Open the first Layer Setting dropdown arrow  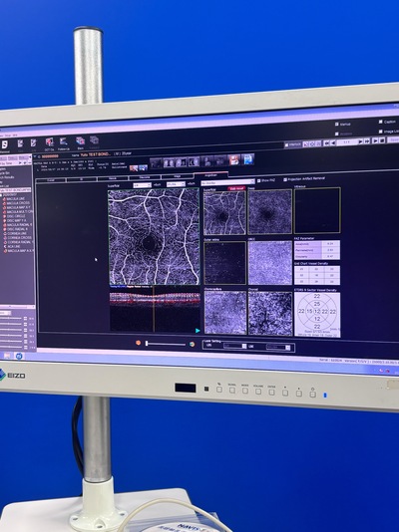click(x=244, y=346)
